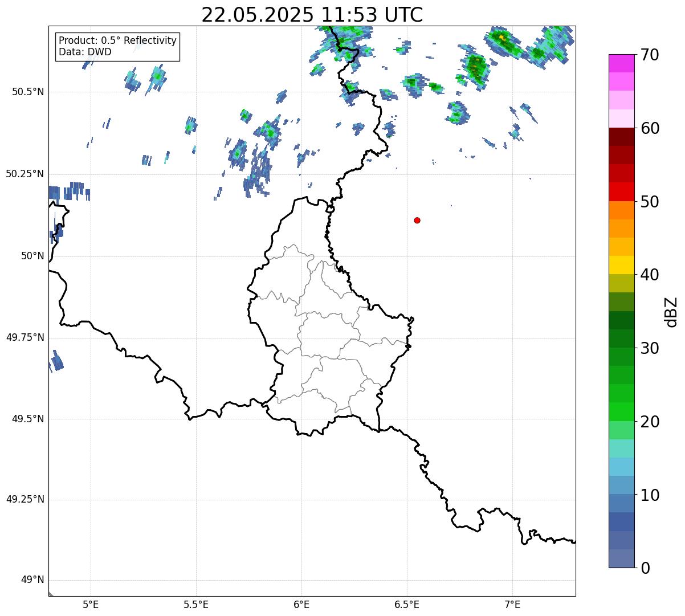
Task: Click the colorbar 60 tick label
Action: [650, 128]
